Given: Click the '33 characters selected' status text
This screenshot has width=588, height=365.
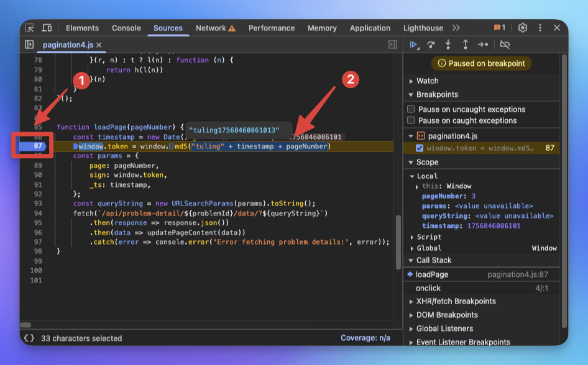Looking at the screenshot, I should click(x=81, y=338).
